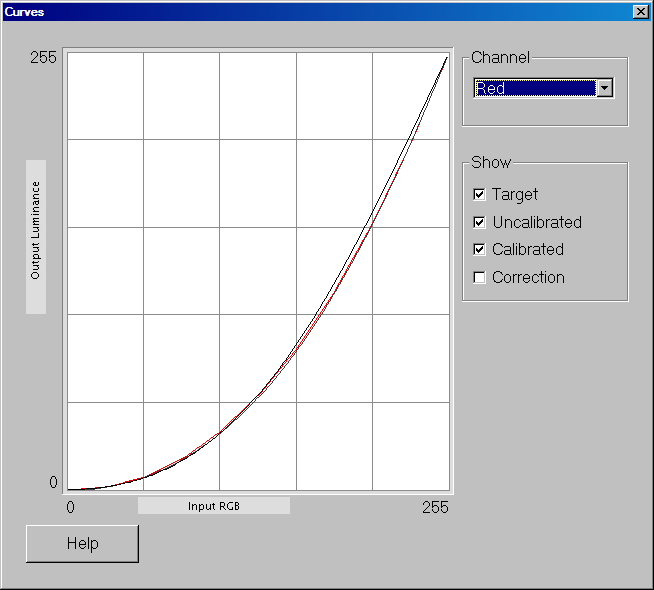Enable the Correction checkbox
654x590 pixels.
[479, 277]
